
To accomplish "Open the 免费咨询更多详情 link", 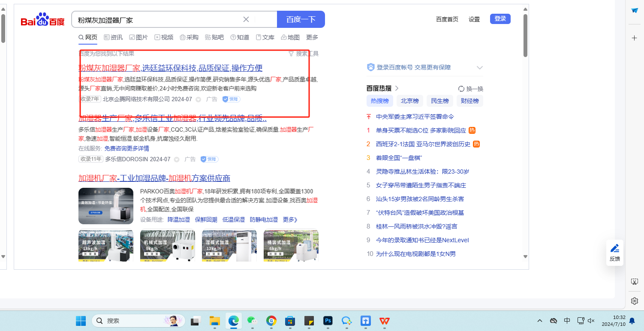I will (x=127, y=148).
